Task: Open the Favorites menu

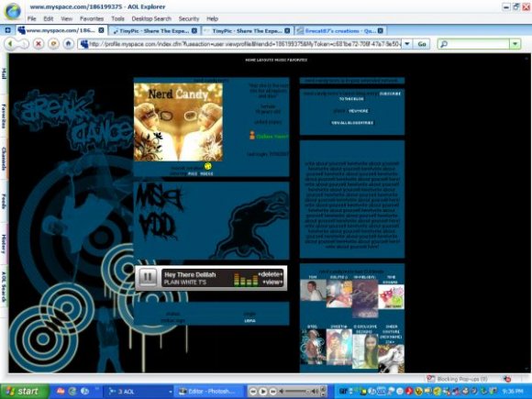Action: click(x=92, y=18)
